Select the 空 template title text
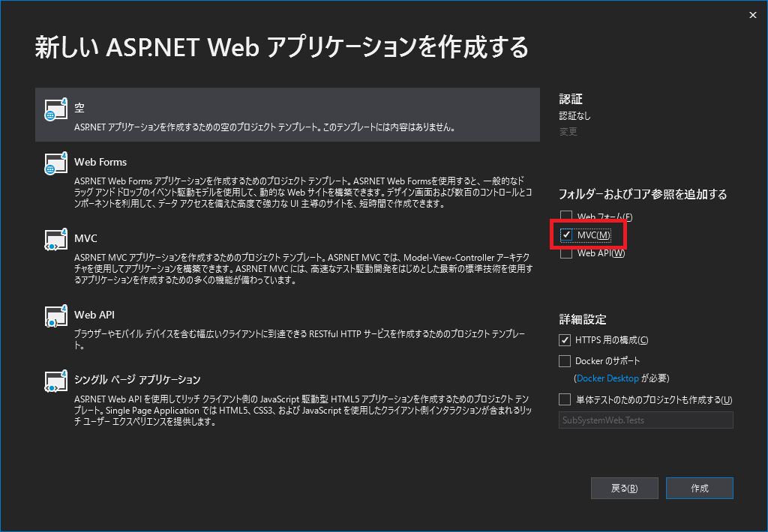Viewport: 768px width, 532px height. pyautogui.click(x=79, y=108)
